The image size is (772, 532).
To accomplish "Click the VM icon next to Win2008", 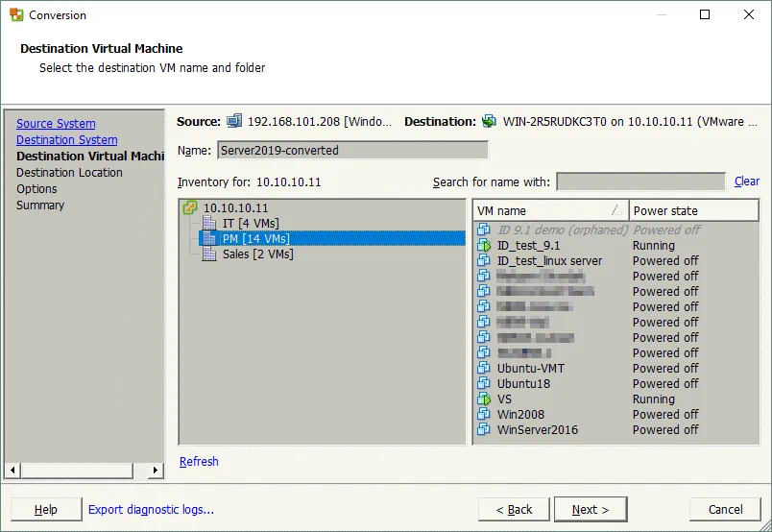I will 484,415.
